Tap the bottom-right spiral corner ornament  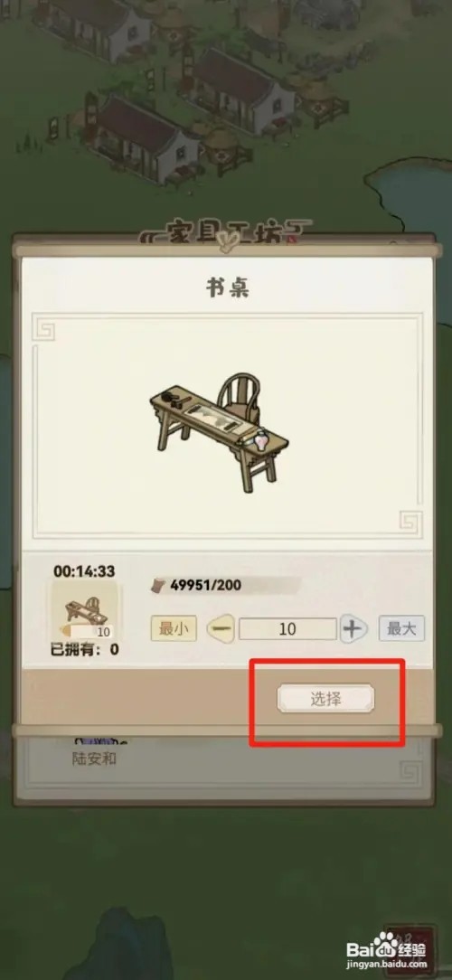410,523
